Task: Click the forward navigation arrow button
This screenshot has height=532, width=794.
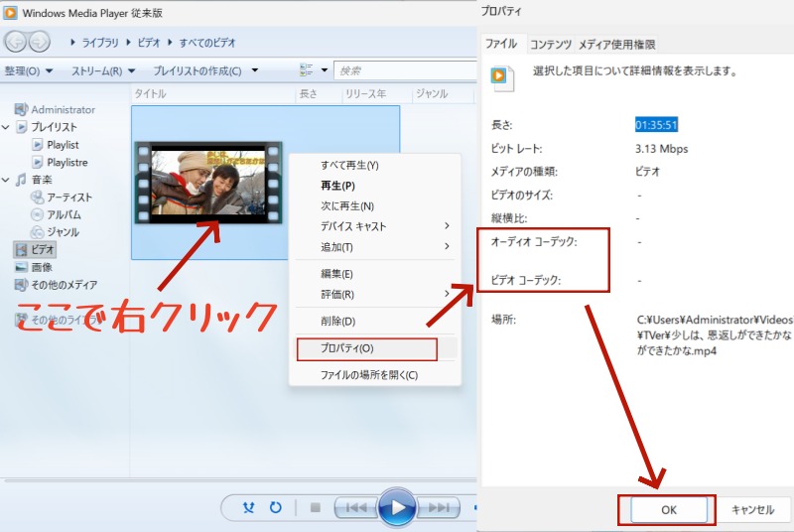Action: pos(39,42)
